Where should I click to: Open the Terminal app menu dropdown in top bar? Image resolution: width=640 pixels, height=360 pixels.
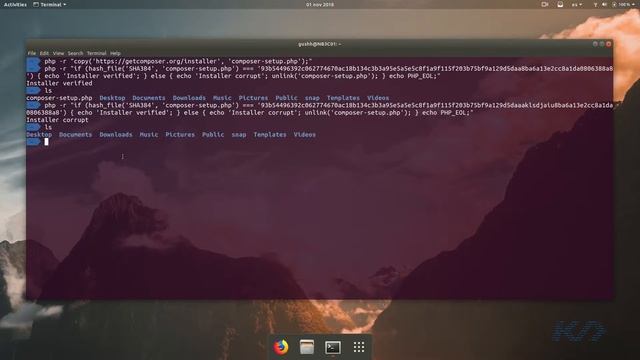tap(50, 4)
